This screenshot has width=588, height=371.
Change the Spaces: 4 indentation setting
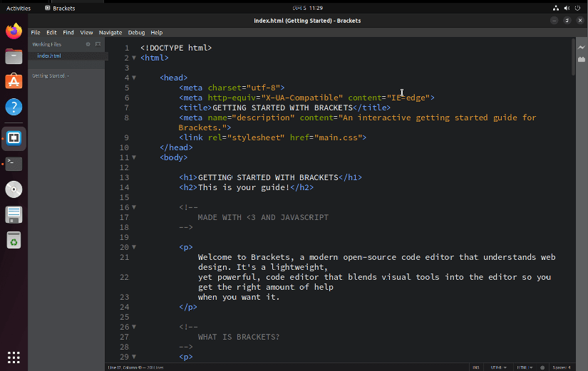tap(562, 367)
